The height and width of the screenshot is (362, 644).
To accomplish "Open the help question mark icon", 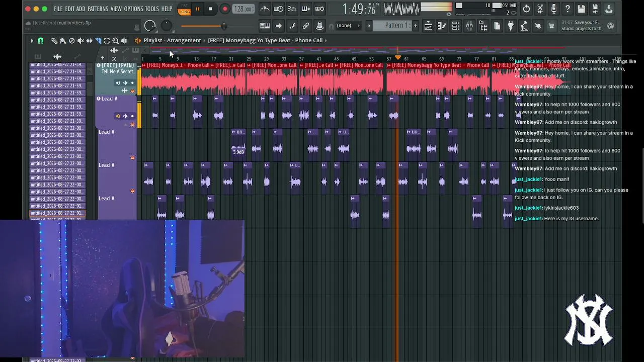I will pos(568,9).
